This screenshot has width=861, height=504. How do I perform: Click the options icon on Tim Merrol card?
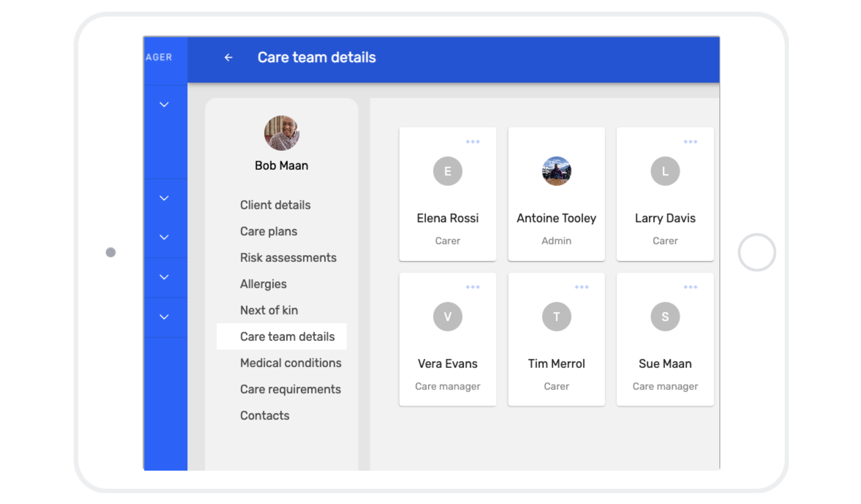(582, 286)
